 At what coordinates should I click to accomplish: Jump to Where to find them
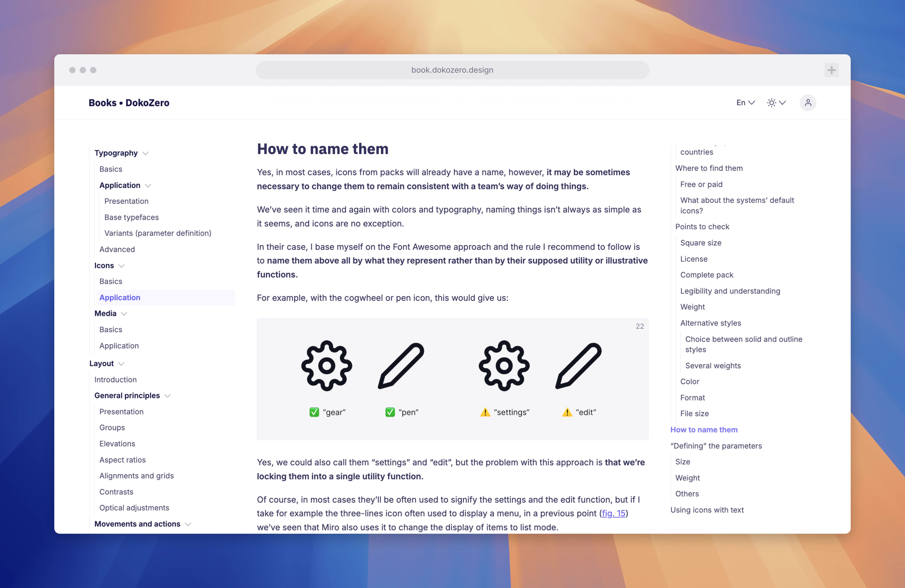(709, 168)
